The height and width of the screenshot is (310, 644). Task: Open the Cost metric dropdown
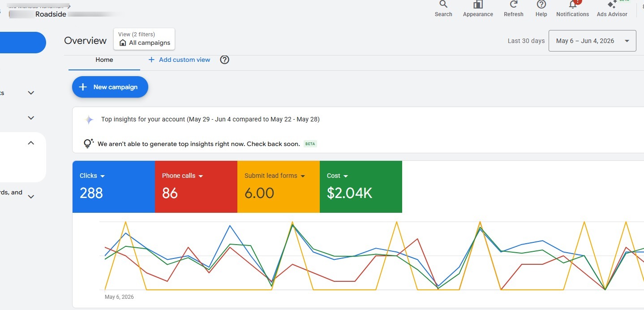click(346, 176)
